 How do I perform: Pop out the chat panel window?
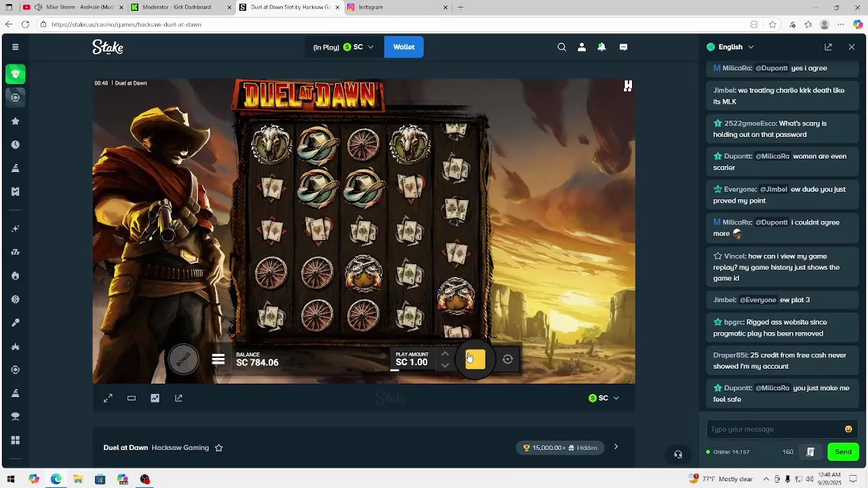click(828, 47)
